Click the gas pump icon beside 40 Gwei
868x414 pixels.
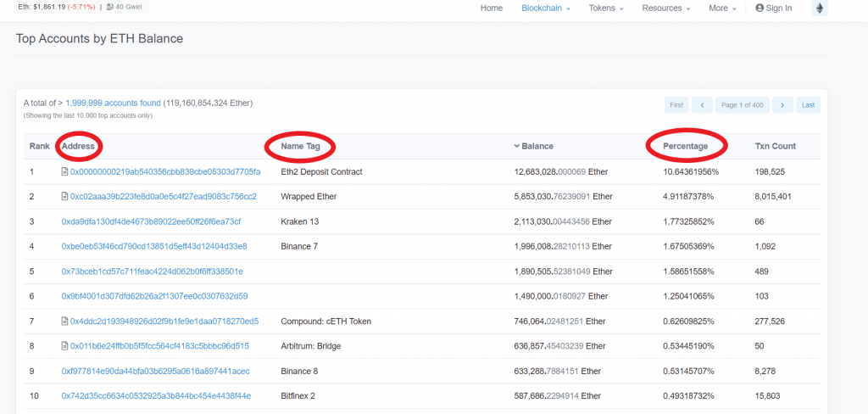click(x=110, y=7)
